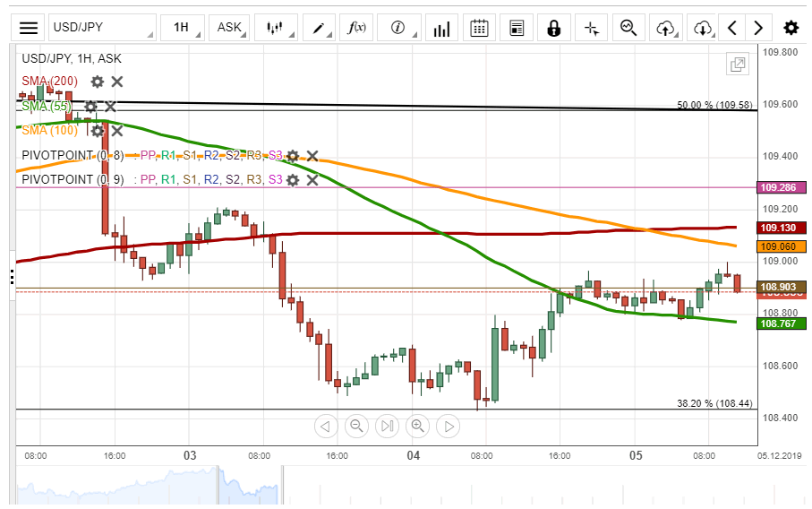Viewport: 812px width, 509px height.
Task: Open SMA (100) indicator settings gear
Action: [98, 131]
